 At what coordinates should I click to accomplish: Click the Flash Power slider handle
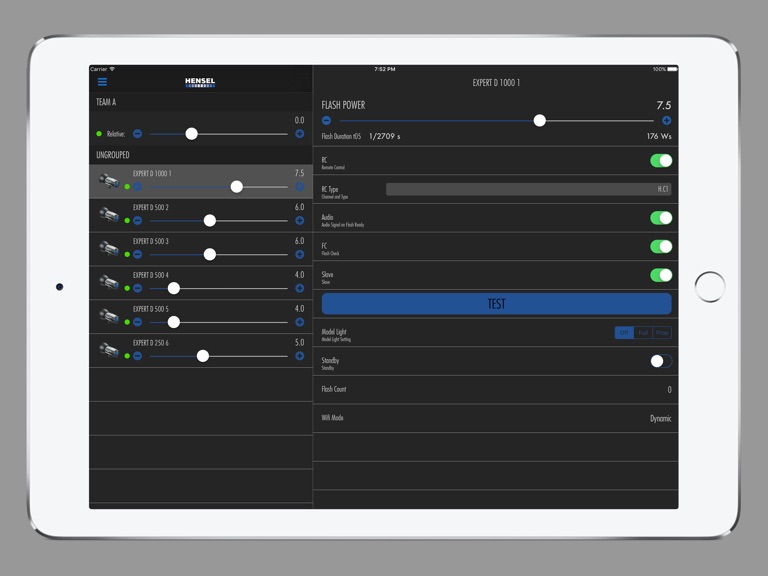coord(539,120)
